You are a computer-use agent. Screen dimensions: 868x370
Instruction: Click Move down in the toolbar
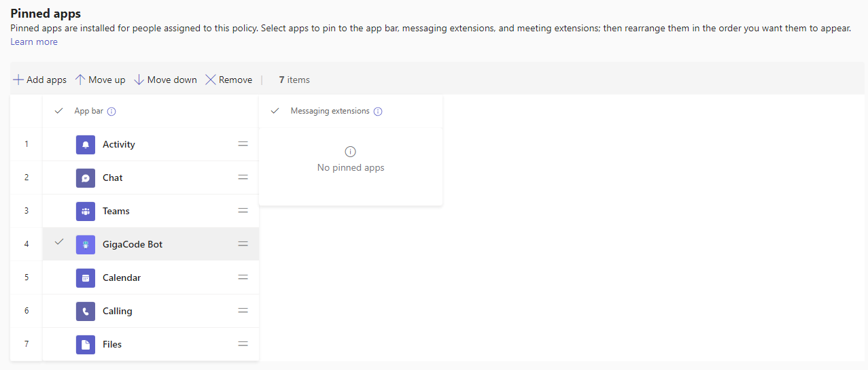click(165, 80)
